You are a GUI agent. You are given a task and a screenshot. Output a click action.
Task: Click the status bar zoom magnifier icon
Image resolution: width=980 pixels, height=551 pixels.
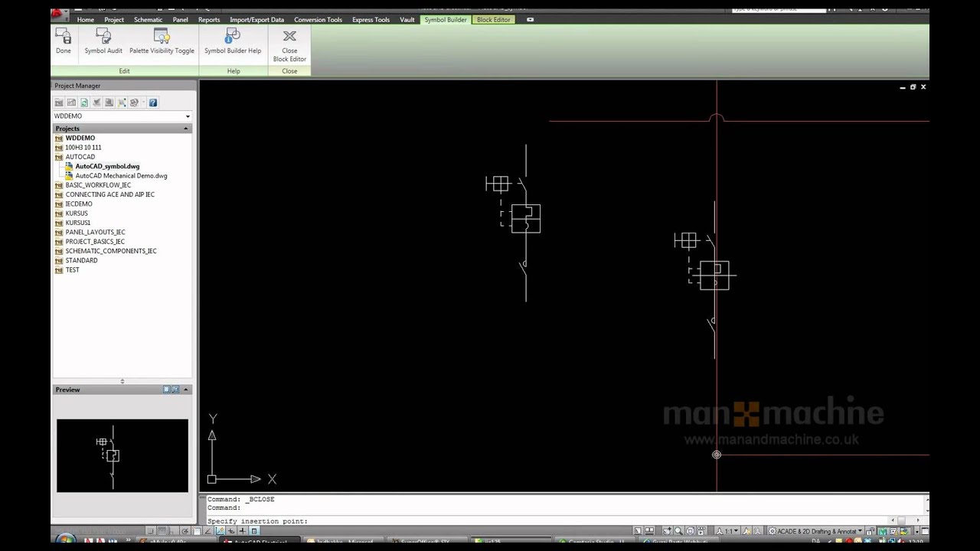pyautogui.click(x=678, y=531)
